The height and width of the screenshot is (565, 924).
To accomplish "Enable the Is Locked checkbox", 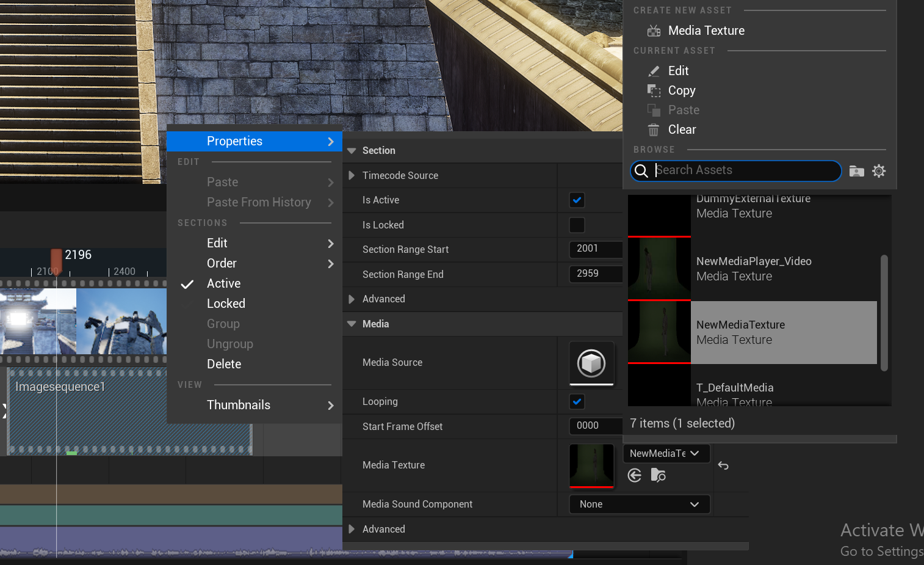I will (577, 225).
